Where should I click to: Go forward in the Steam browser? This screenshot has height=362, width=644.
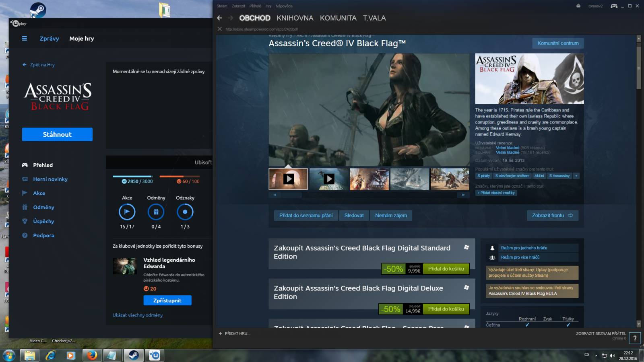click(x=231, y=18)
